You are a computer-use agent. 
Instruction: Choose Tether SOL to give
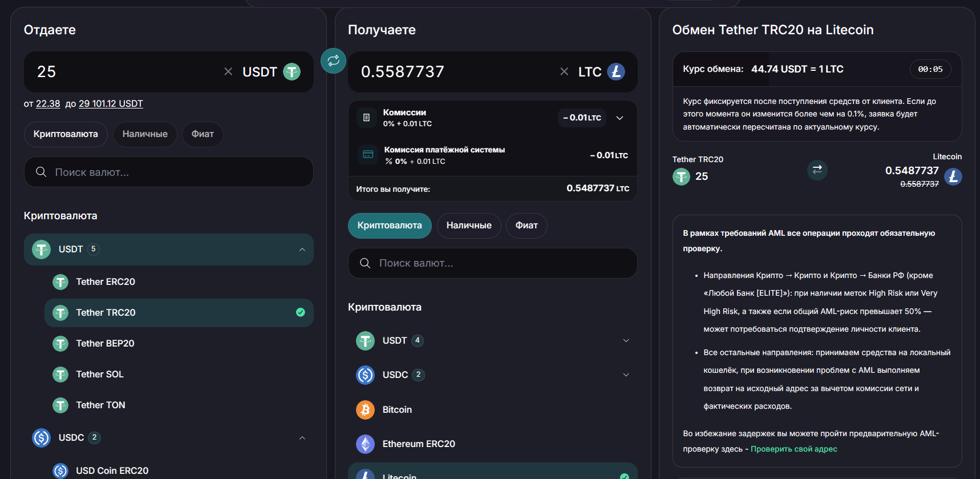coord(179,374)
